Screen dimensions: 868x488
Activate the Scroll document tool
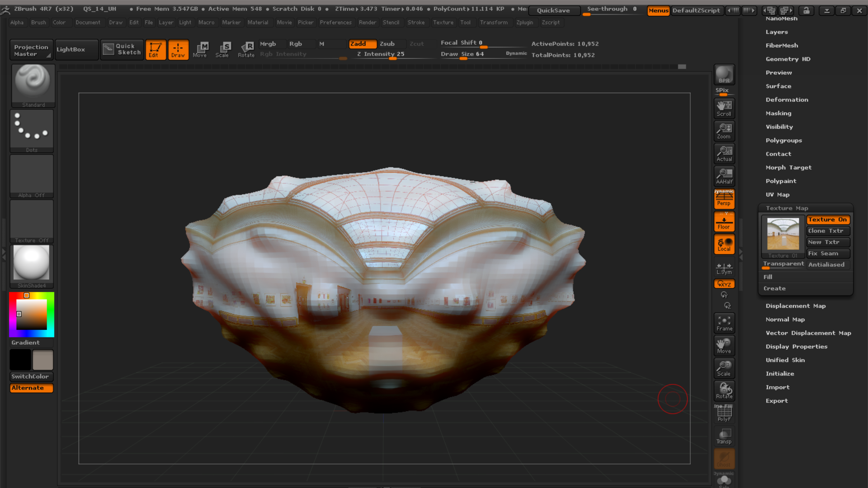click(724, 108)
